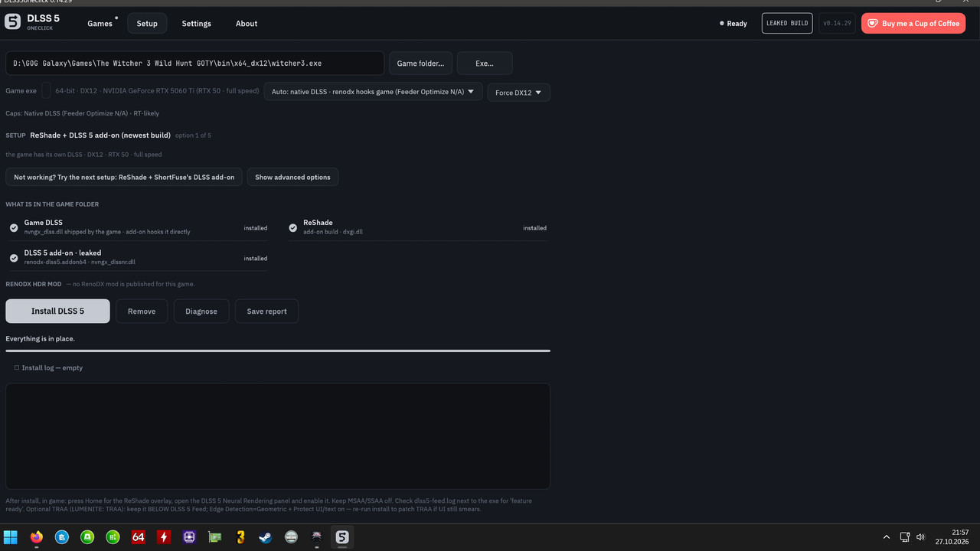Open the purple chip taskbar icon
The image size is (980, 551).
pos(189,537)
